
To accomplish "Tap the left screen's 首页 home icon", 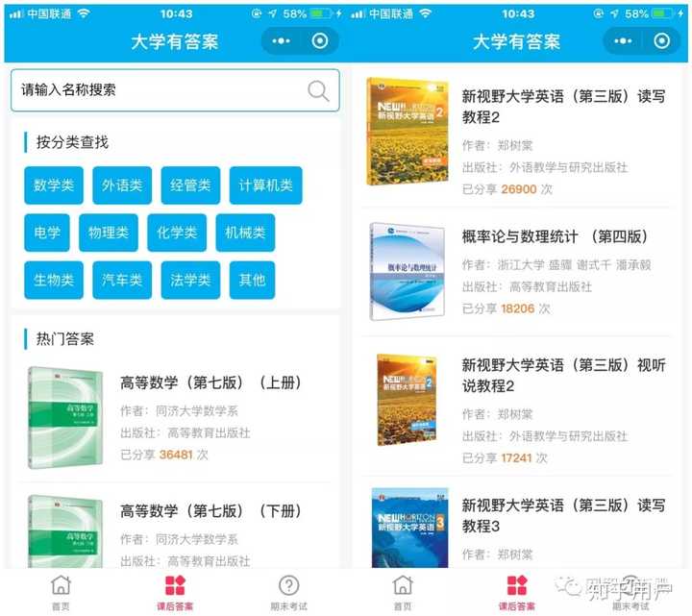I will [61, 585].
